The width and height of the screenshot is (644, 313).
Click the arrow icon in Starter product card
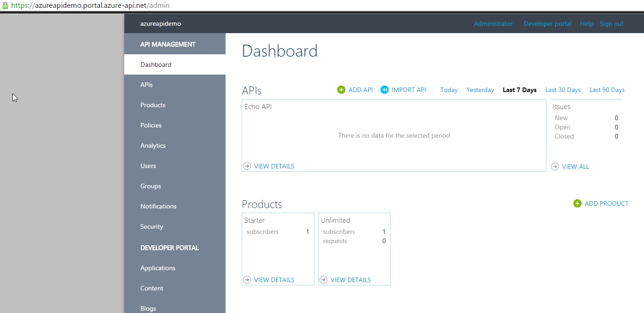point(247,280)
